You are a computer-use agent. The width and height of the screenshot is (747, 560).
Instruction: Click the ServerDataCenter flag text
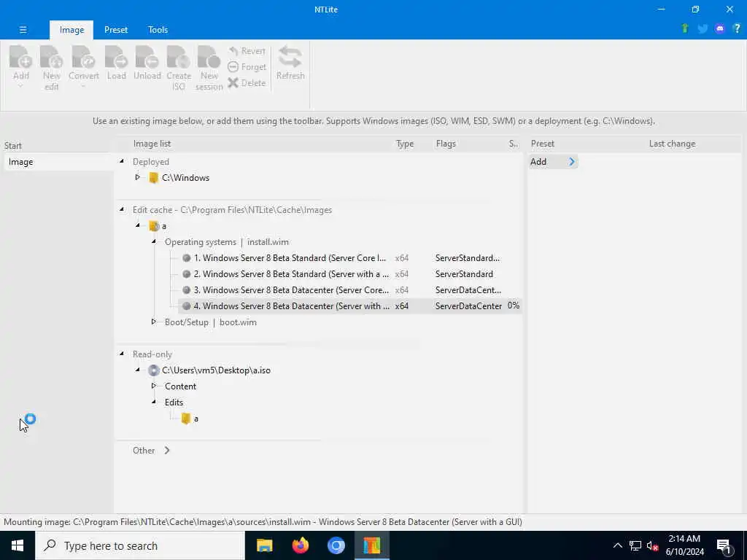468,306
